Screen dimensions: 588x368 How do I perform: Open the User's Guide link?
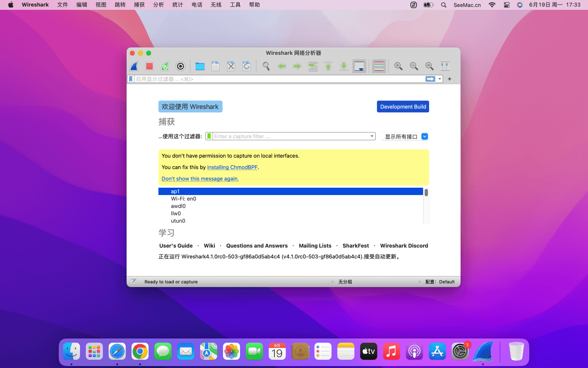(x=176, y=246)
